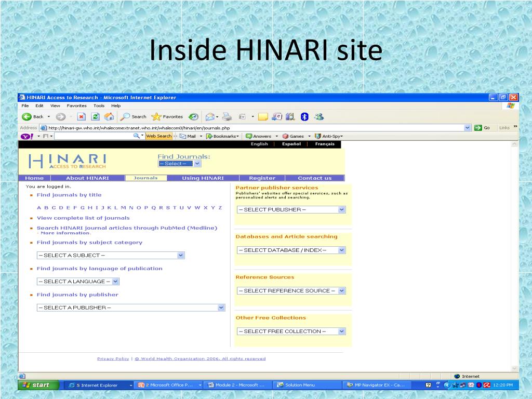Click the Edit icon in the toolbar
The width and height of the screenshot is (532, 399).
tap(242, 117)
